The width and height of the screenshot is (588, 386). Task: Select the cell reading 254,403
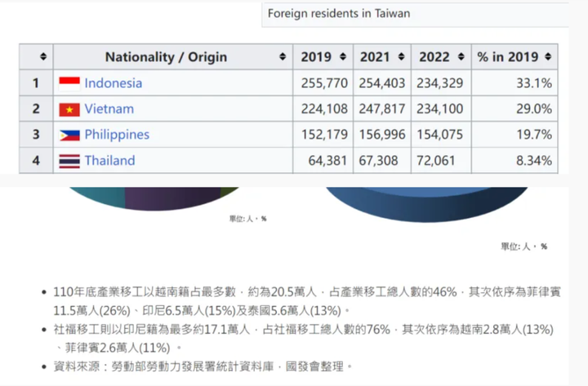tap(382, 82)
